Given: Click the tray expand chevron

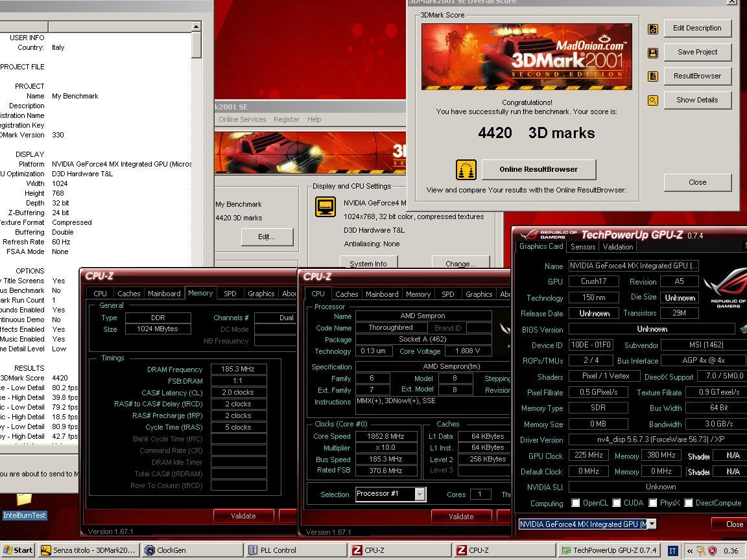Looking at the screenshot, I should click(690, 551).
